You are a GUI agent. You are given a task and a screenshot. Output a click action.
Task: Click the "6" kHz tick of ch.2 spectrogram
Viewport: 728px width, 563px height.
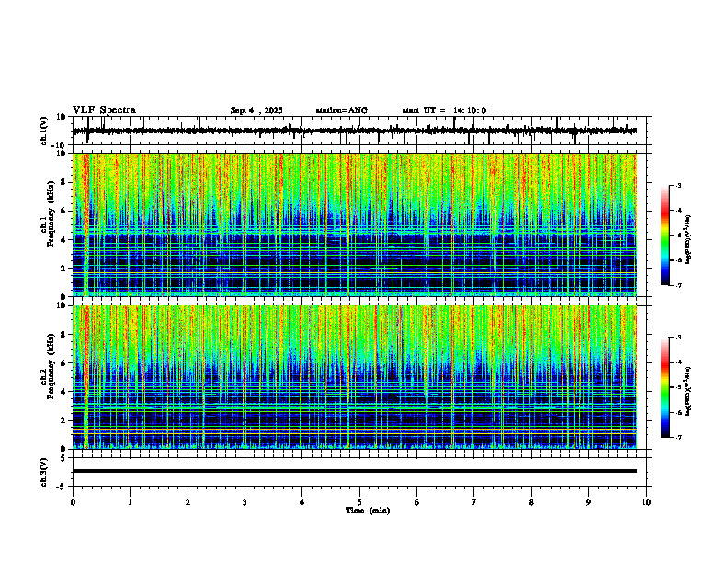click(x=65, y=363)
